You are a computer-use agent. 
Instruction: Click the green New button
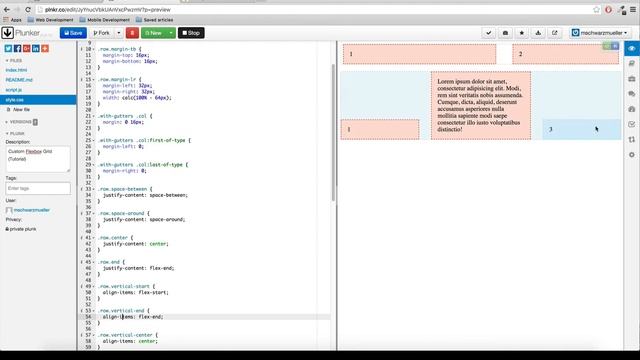click(153, 33)
